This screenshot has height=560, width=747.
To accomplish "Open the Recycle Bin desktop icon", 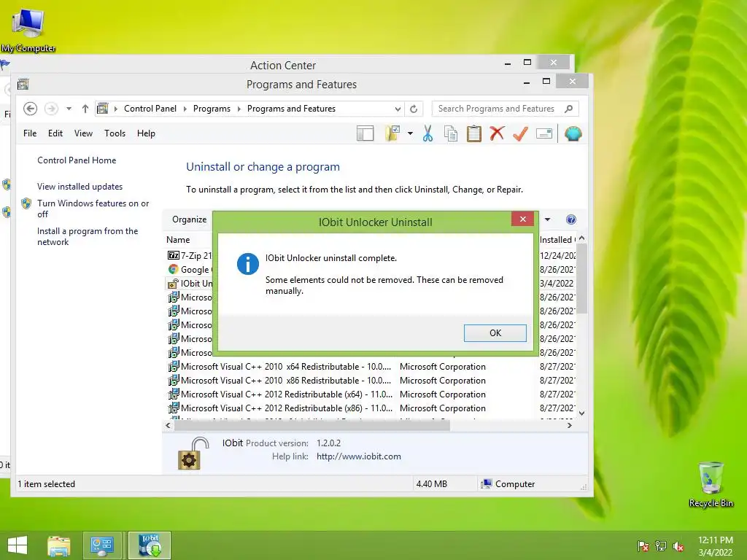I will coord(711,484).
